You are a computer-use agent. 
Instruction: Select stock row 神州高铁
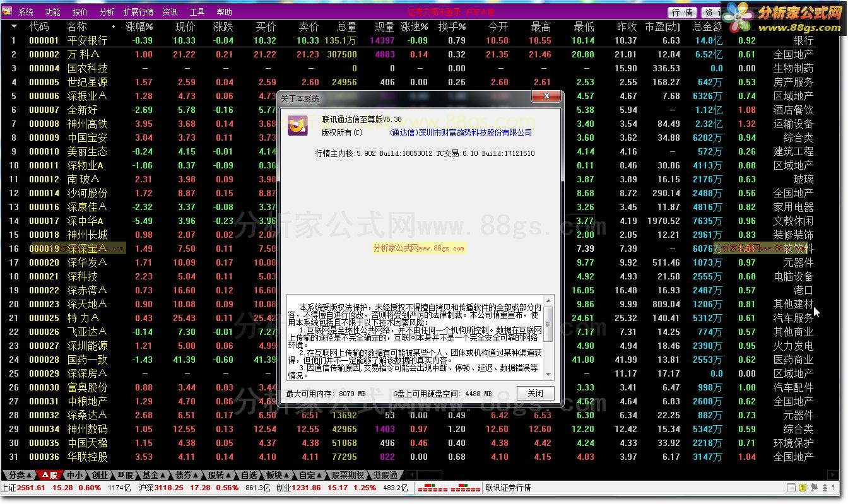[87, 124]
